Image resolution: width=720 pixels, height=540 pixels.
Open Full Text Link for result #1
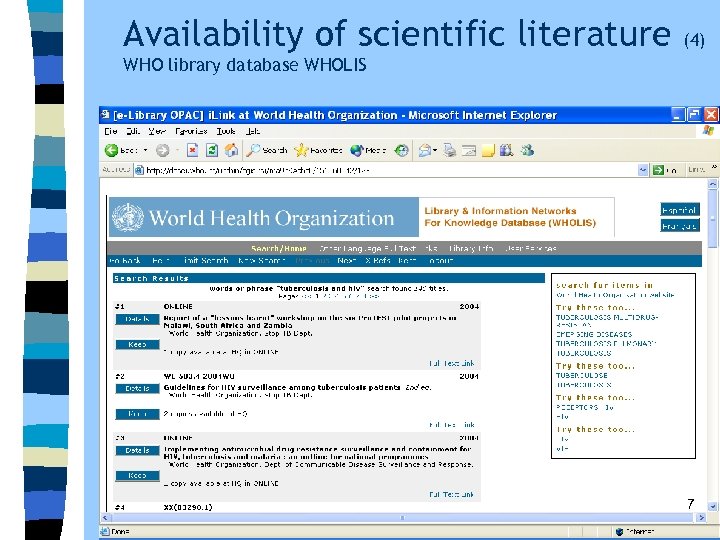coord(451,363)
